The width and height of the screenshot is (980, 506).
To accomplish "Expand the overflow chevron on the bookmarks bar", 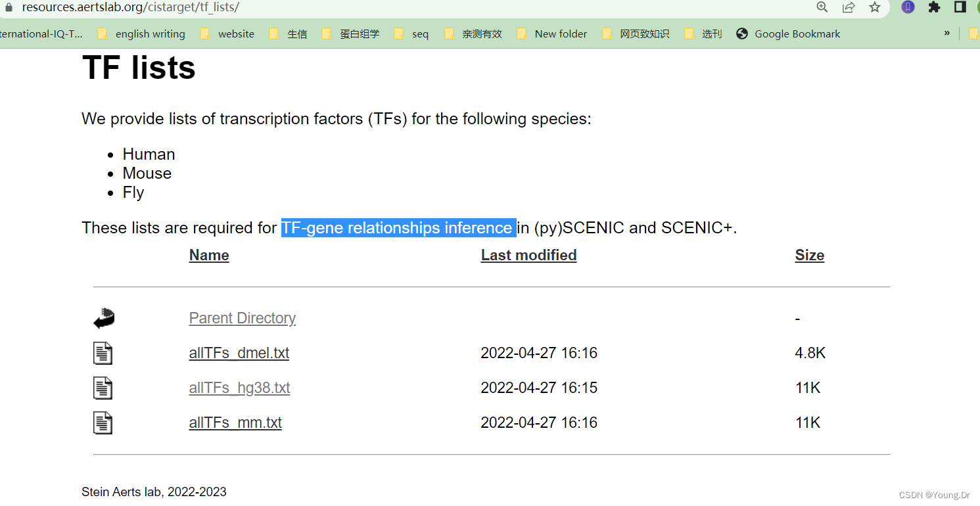I will [x=946, y=33].
